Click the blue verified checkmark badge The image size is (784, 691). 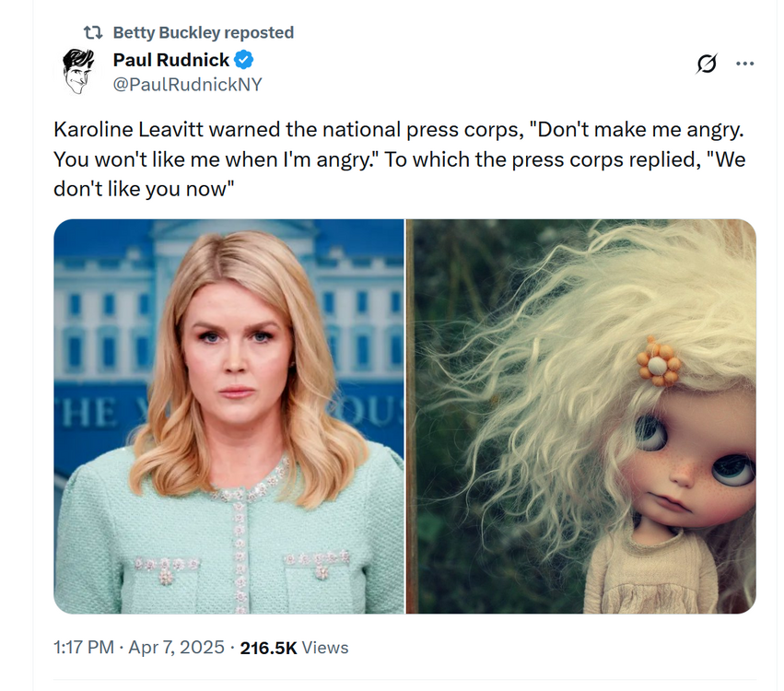pyautogui.click(x=244, y=61)
